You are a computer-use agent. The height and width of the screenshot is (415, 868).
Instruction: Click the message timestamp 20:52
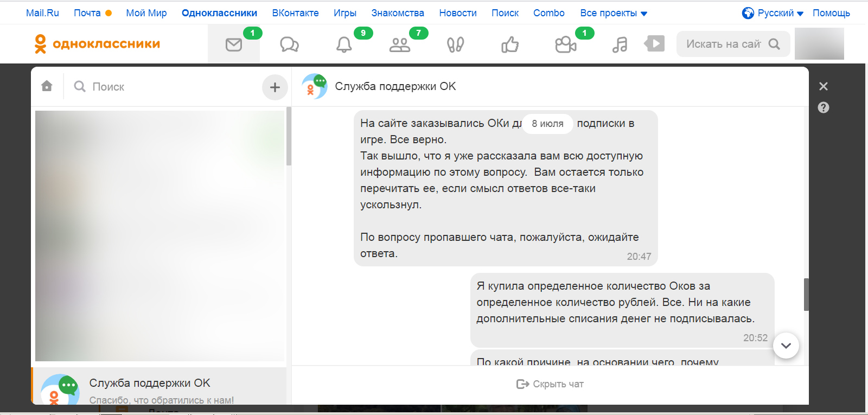point(755,338)
